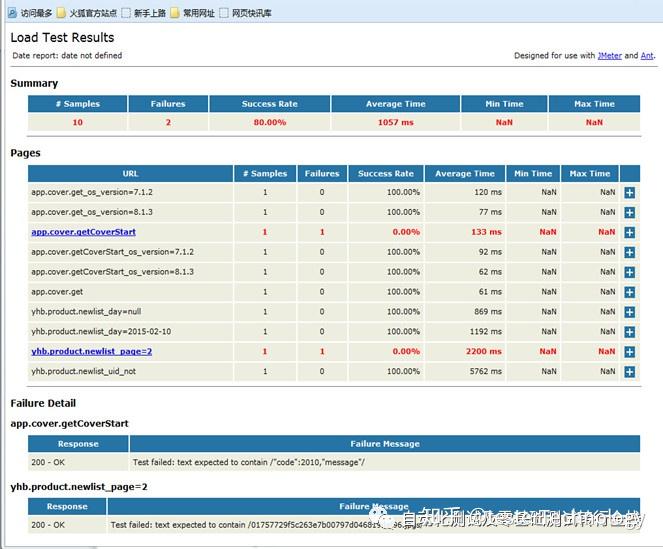Image resolution: width=663 pixels, height=549 pixels.
Task: Click the 80.00% summary success rate
Action: tap(270, 122)
